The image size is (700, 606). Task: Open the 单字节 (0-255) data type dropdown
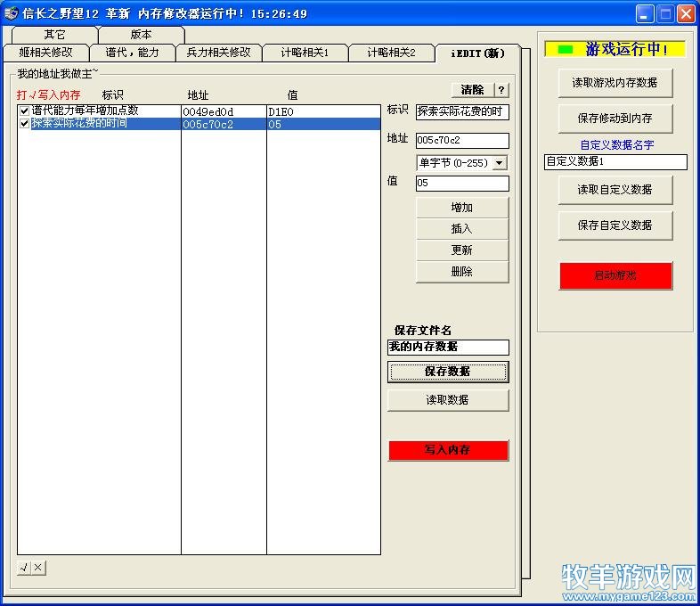tap(500, 163)
